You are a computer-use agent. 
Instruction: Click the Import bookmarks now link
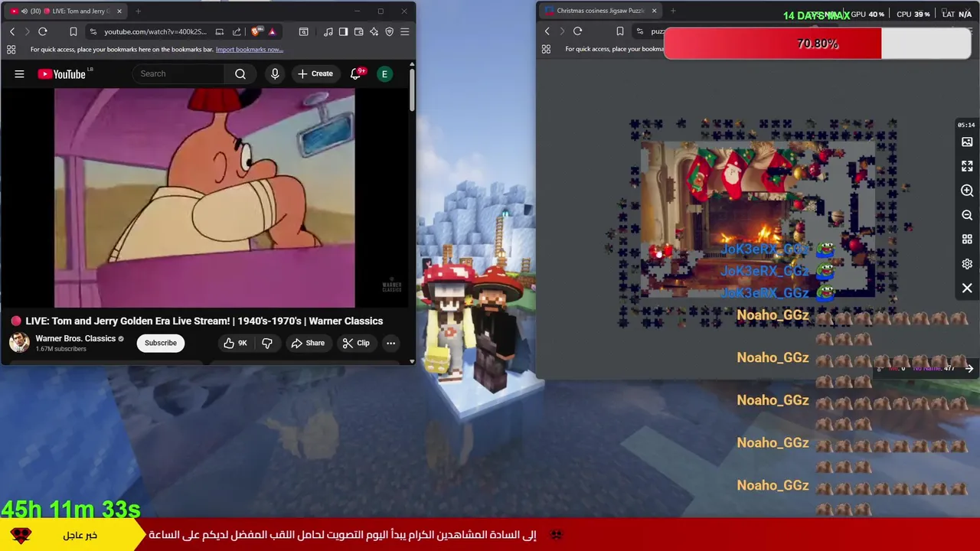pyautogui.click(x=250, y=50)
